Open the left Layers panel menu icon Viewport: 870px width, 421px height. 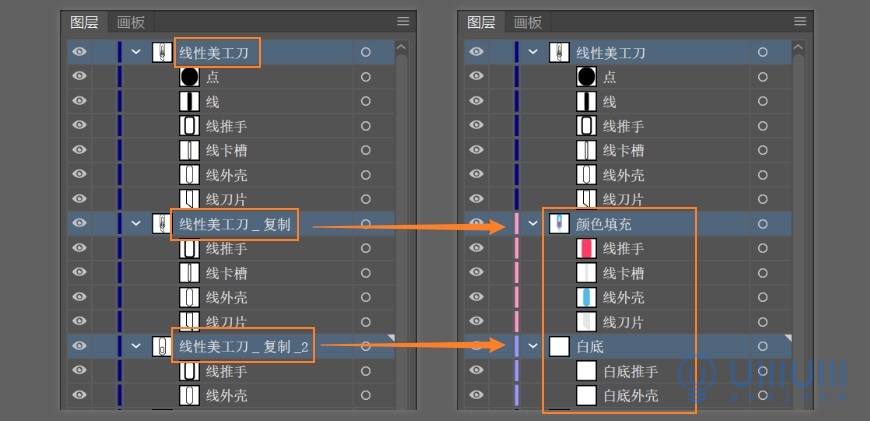pyautogui.click(x=403, y=22)
